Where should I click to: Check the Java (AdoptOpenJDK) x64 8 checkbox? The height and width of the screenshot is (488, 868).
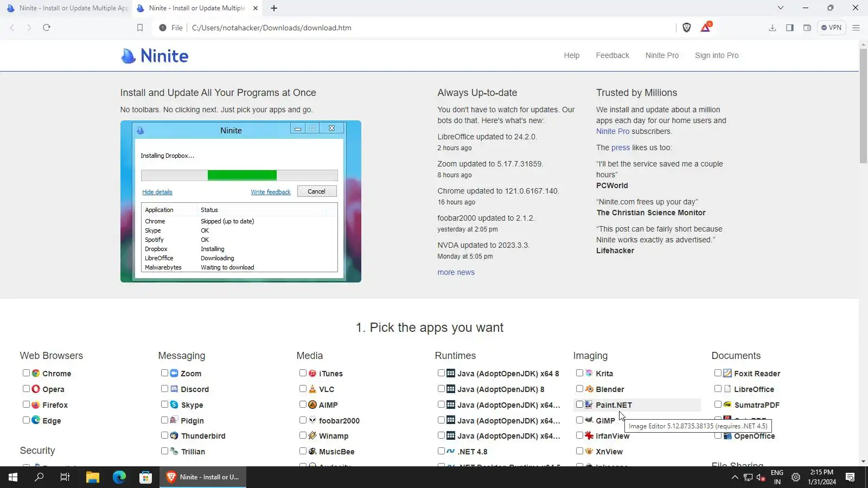tap(441, 373)
